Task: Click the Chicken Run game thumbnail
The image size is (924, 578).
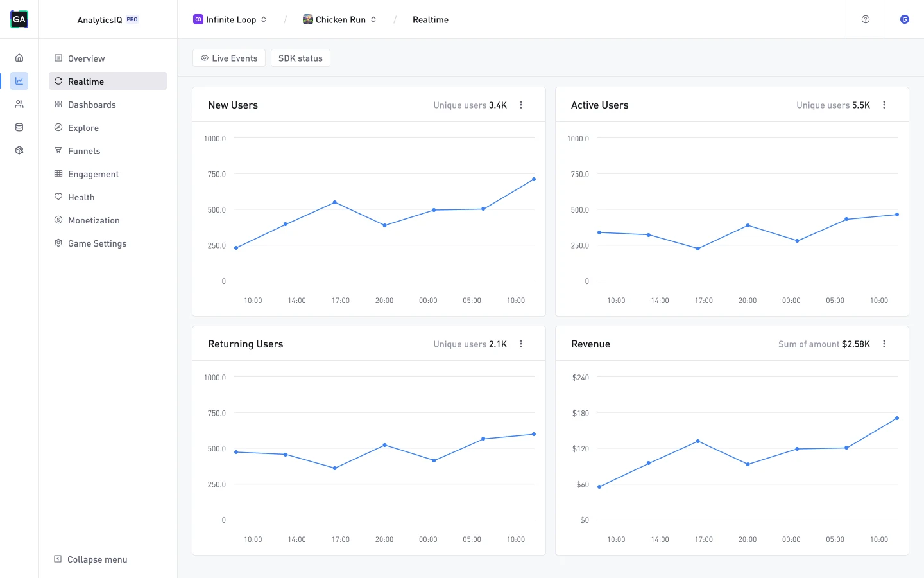Action: 308,19
